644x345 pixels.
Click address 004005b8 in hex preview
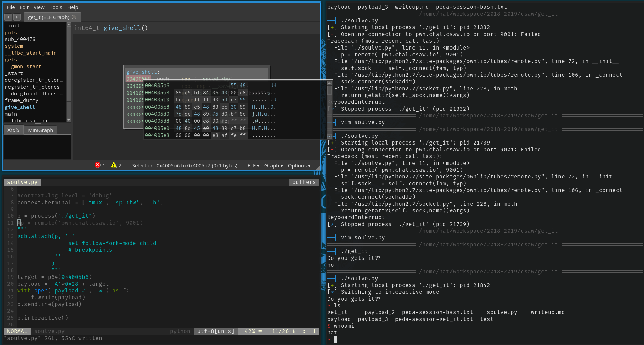click(x=157, y=93)
